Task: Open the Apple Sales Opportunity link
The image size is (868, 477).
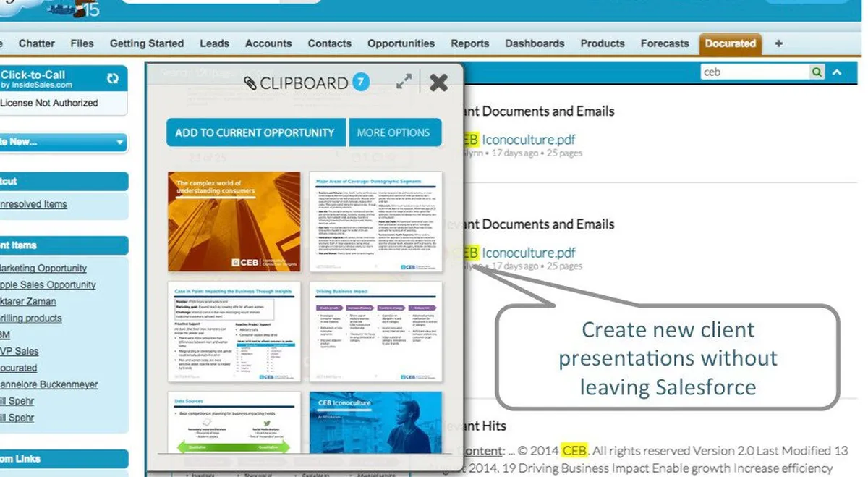Action: tap(48, 284)
